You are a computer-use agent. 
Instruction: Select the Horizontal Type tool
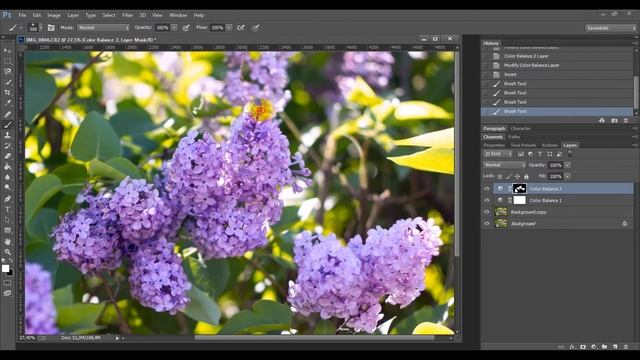(x=7, y=209)
